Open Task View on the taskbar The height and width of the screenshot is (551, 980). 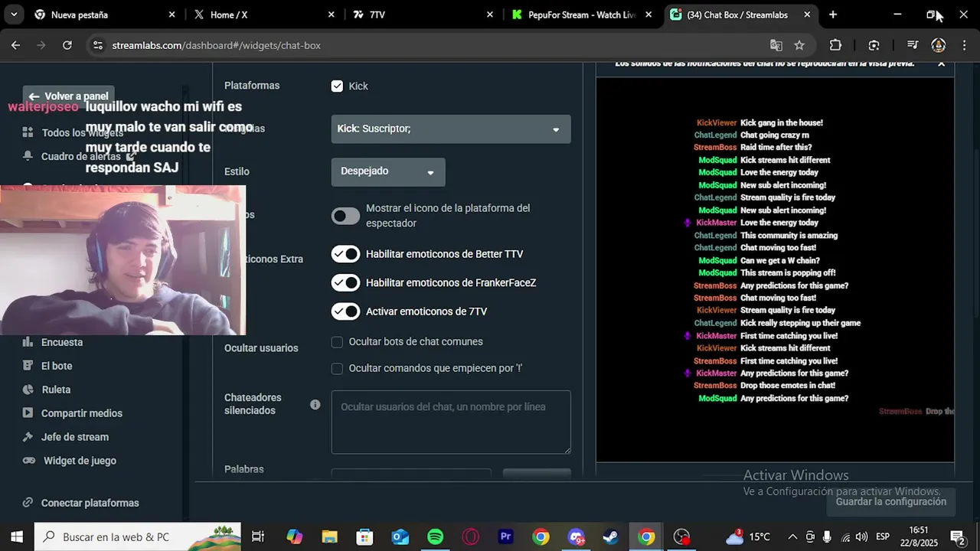258,537
